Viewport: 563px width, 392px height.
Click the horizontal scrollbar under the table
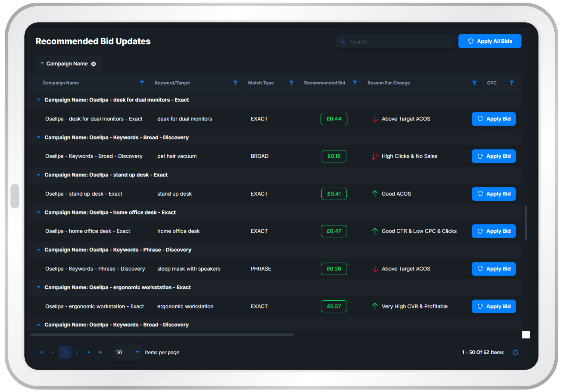pyautogui.click(x=162, y=335)
